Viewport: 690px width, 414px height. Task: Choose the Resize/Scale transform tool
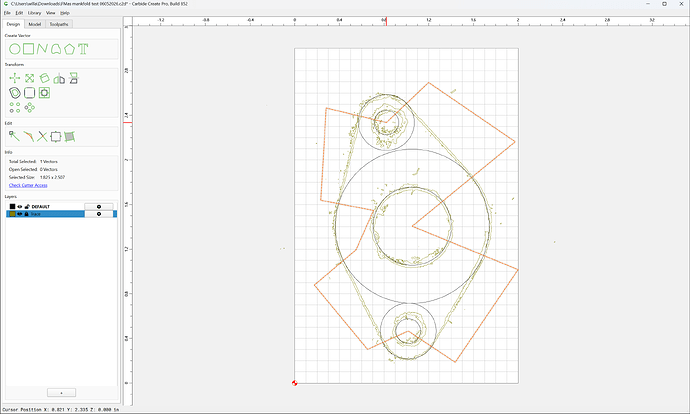coord(29,78)
